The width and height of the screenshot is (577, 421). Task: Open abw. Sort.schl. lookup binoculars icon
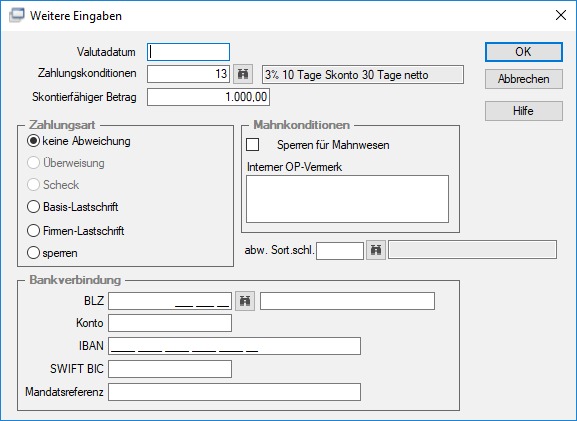376,251
